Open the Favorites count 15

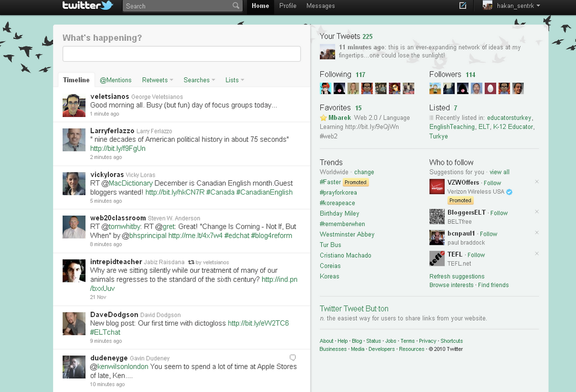coord(358,108)
